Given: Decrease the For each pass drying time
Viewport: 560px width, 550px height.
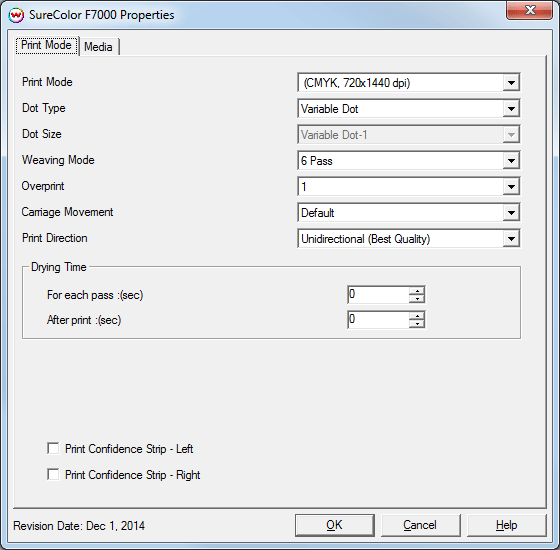Looking at the screenshot, I should (x=417, y=299).
